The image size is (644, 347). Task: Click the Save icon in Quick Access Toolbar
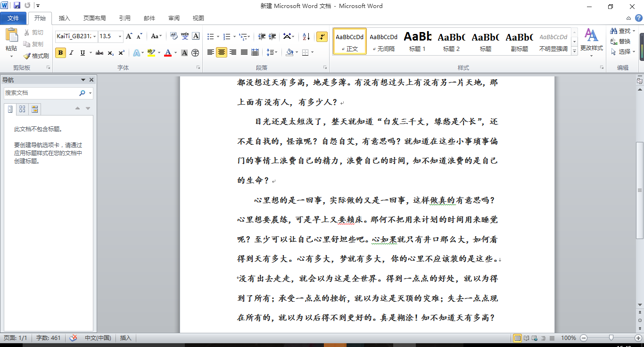[x=17, y=6]
